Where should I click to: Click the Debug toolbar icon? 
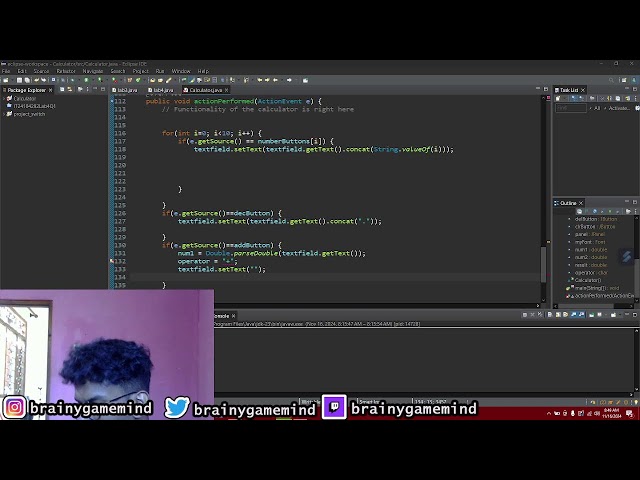(x=72, y=80)
